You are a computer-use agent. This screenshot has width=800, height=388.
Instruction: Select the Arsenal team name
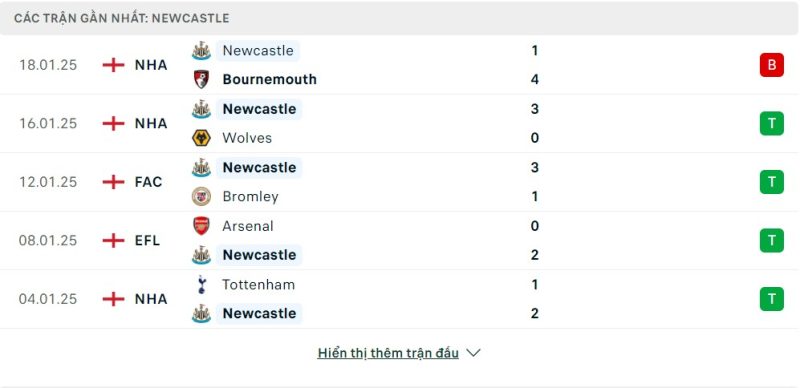pos(247,226)
